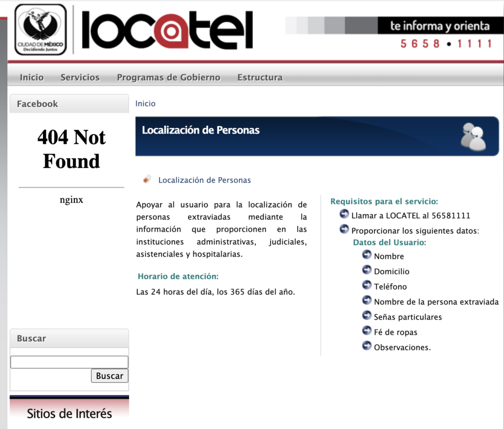Click the headset people icon in banner

[x=473, y=136]
